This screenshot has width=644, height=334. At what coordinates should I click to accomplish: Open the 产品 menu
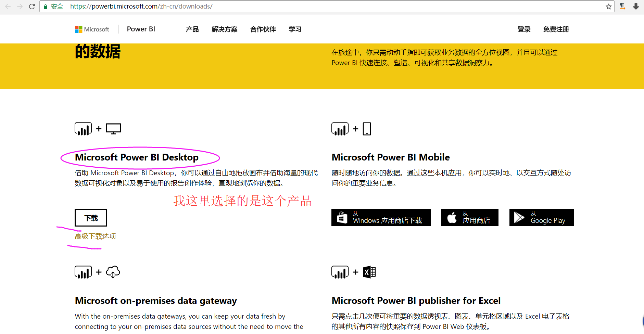(x=192, y=29)
